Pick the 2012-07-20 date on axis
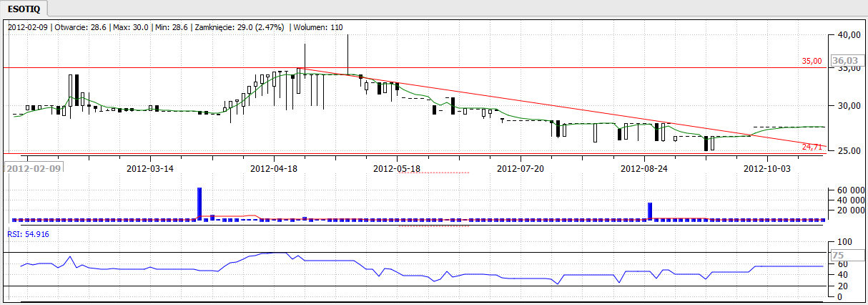 [521, 169]
